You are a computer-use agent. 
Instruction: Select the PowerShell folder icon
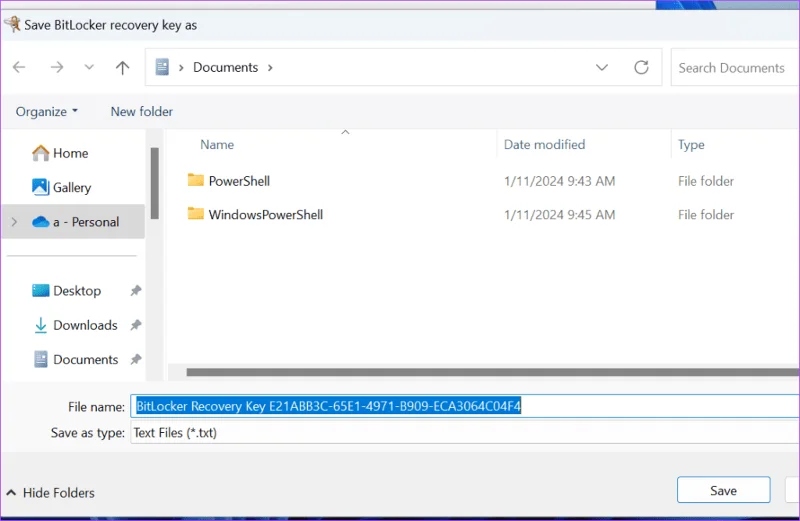click(x=196, y=180)
